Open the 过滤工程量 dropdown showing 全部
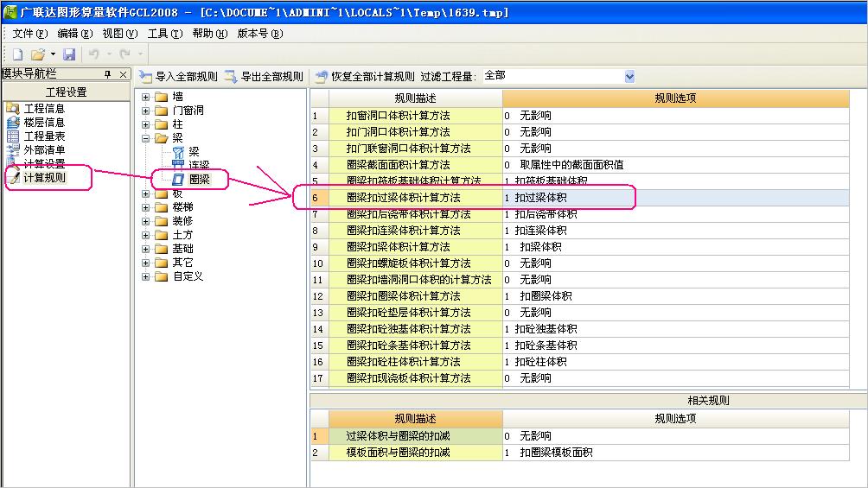 pos(629,76)
